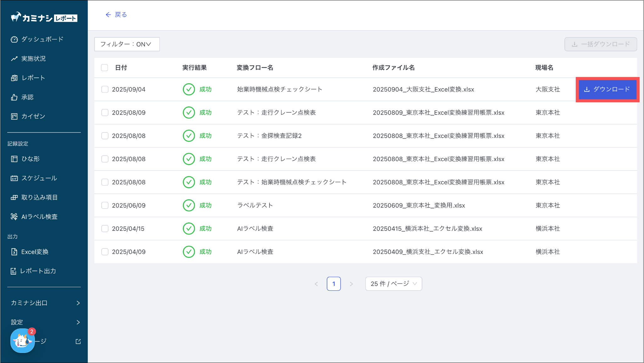
Task: Click the カミナシ レポート logo
Action: 44,18
